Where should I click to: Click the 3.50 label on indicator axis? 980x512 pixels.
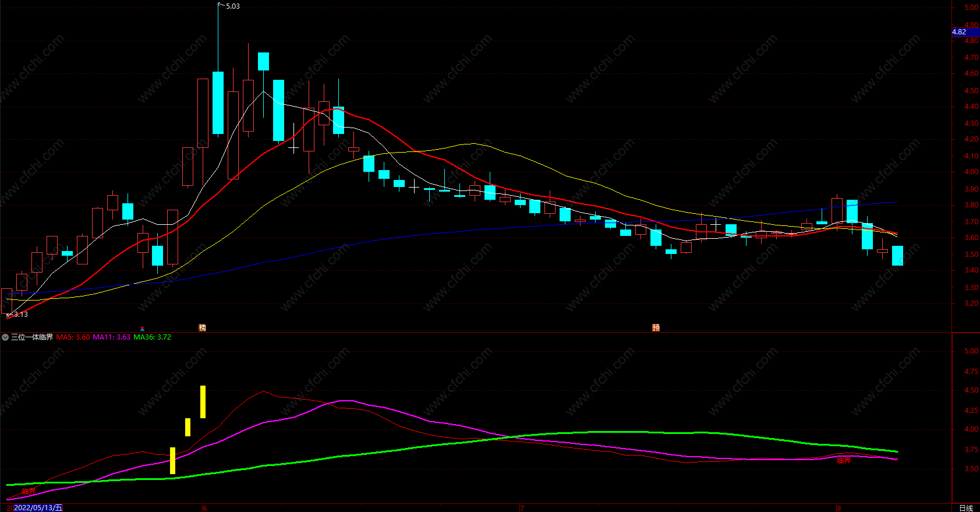click(x=971, y=469)
